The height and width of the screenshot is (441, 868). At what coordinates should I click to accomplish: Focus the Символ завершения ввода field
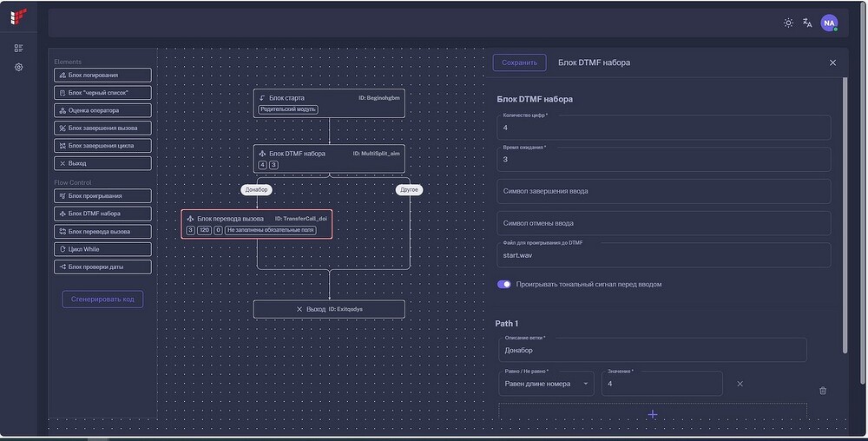(664, 191)
